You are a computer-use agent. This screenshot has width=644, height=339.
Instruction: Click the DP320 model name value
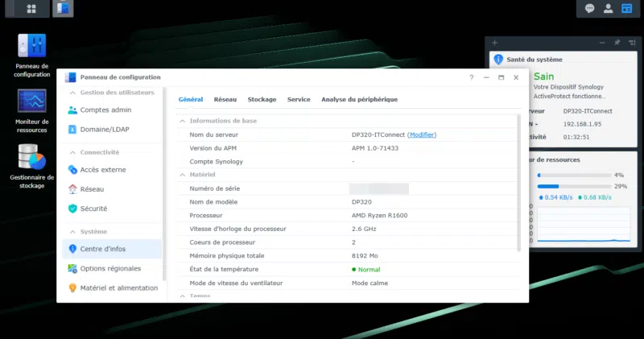pyautogui.click(x=361, y=202)
